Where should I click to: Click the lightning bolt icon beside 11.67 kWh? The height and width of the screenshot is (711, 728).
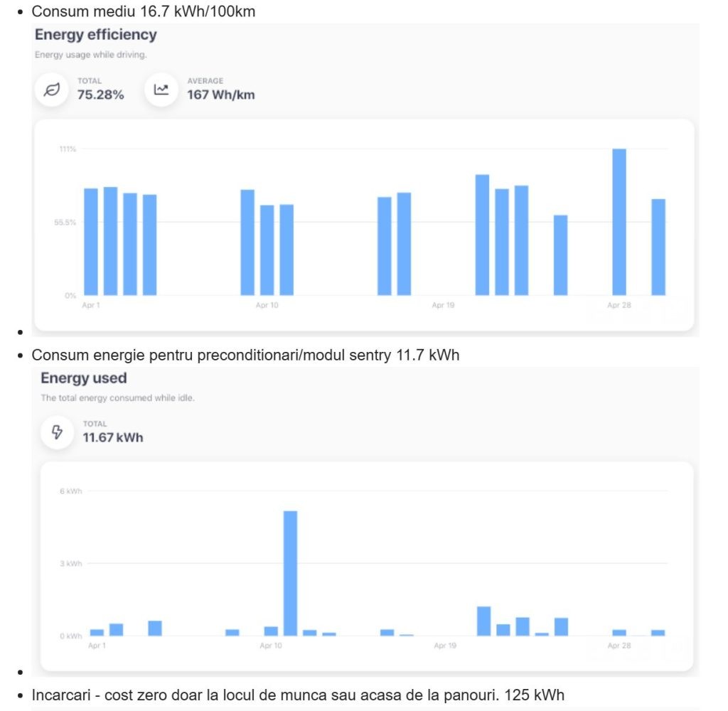58,432
